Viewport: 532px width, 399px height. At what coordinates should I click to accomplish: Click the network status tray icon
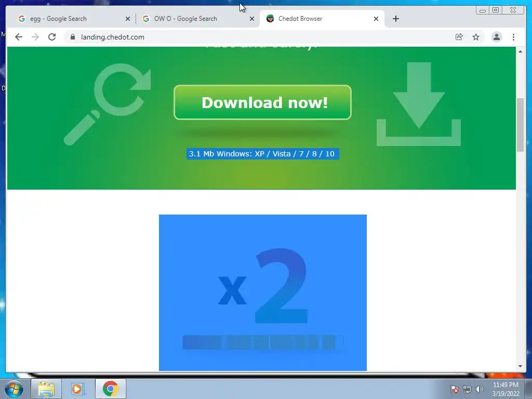(x=467, y=389)
